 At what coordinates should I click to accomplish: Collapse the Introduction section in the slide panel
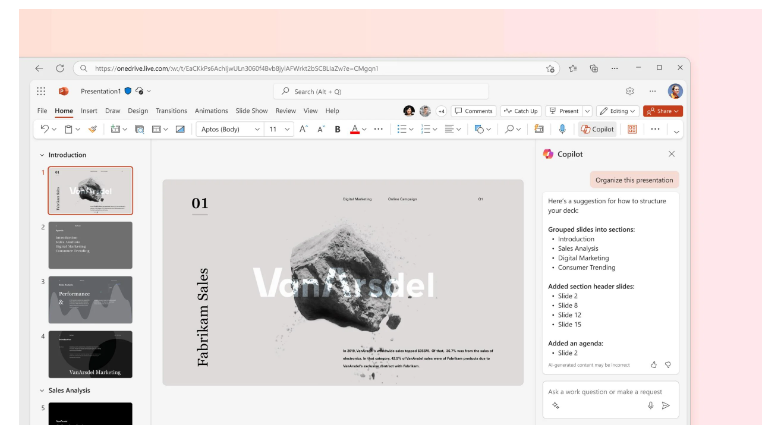(42, 155)
